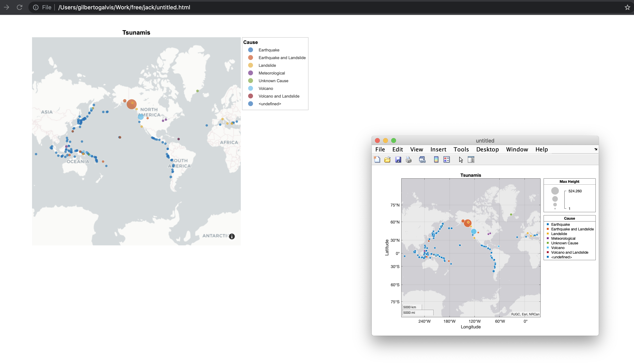Click the Open File folder icon
This screenshot has height=364, width=634.
point(387,160)
